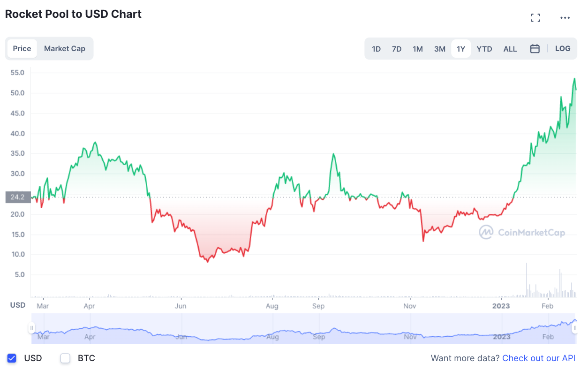
Task: Click the left handle of the range brush
Action: point(32,328)
